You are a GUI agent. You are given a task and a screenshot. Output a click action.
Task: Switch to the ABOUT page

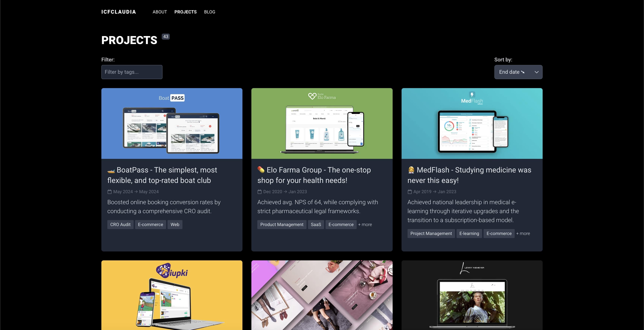click(160, 12)
